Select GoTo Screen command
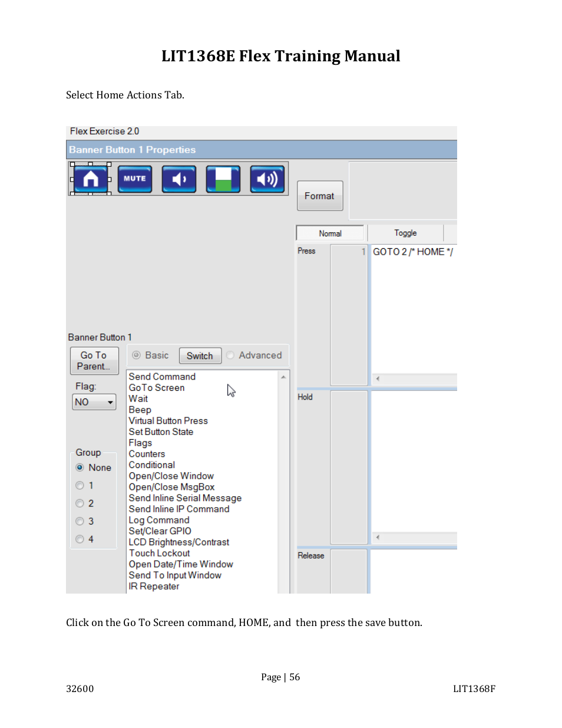This screenshot has height=728, width=562. pos(157,388)
